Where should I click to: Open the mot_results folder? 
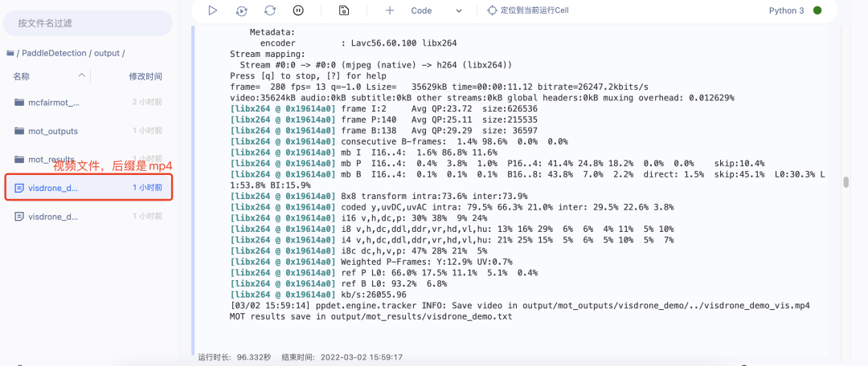pyautogui.click(x=88, y=160)
